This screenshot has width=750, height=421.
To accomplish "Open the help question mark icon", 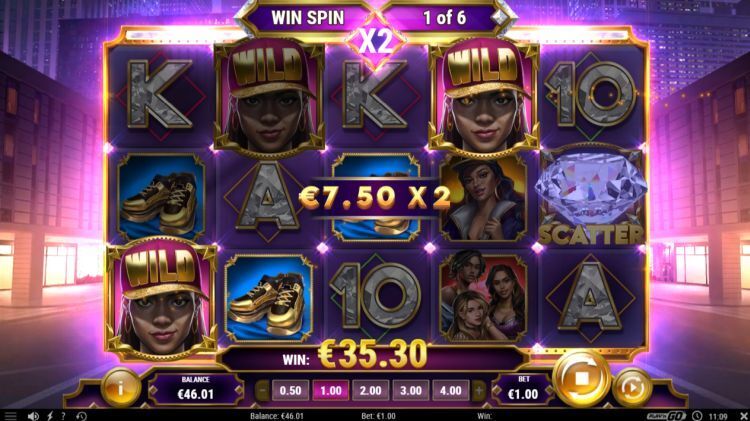I will (x=63, y=416).
